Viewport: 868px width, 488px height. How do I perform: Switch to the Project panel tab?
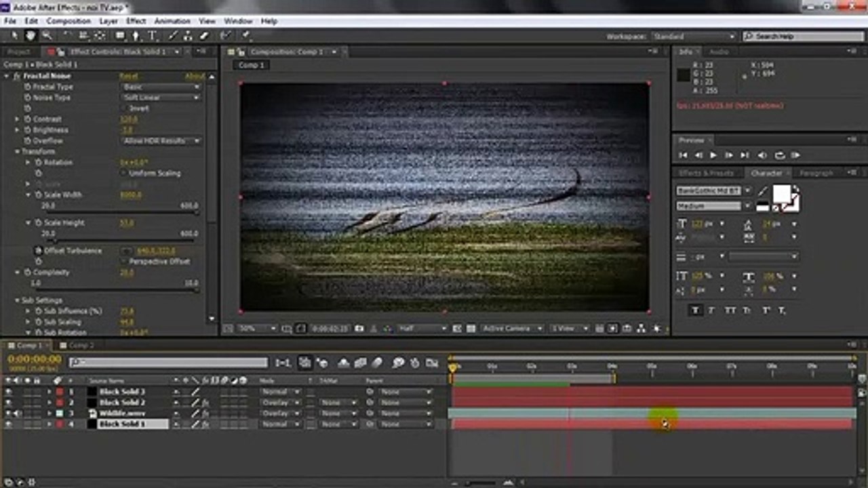tap(19, 52)
